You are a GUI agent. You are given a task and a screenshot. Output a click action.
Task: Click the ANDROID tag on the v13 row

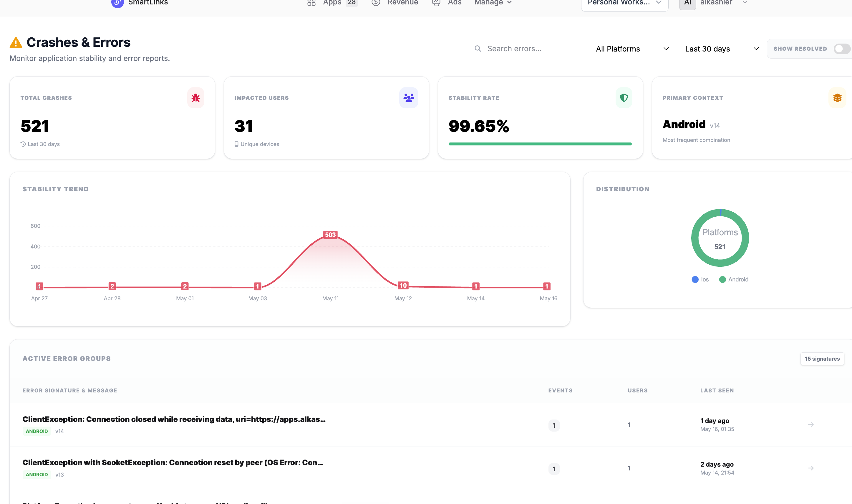point(37,475)
